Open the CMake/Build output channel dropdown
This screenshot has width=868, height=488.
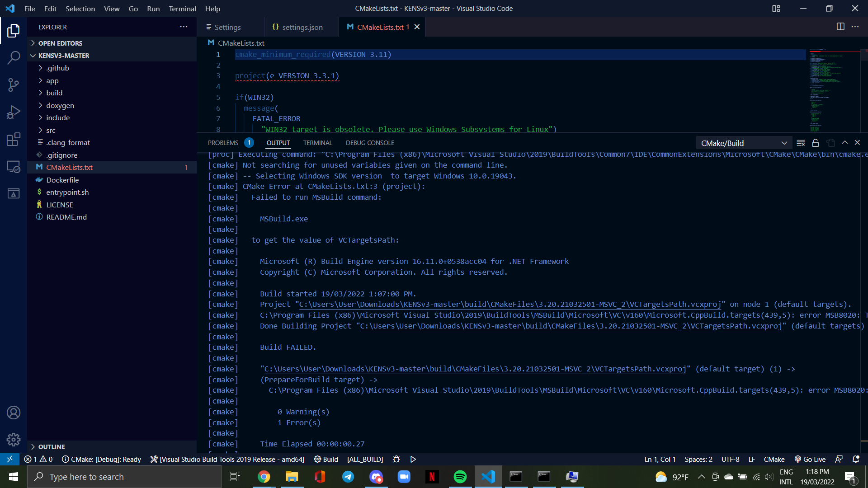(x=744, y=142)
